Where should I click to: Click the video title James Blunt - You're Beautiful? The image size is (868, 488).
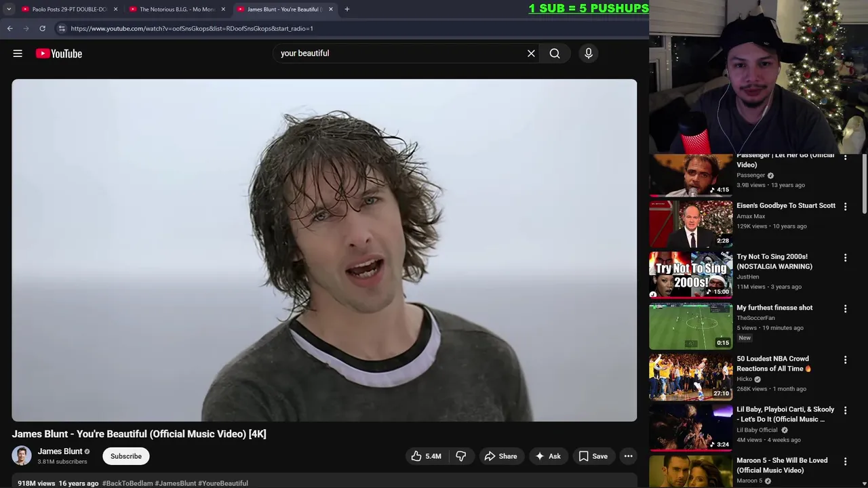pyautogui.click(x=139, y=434)
